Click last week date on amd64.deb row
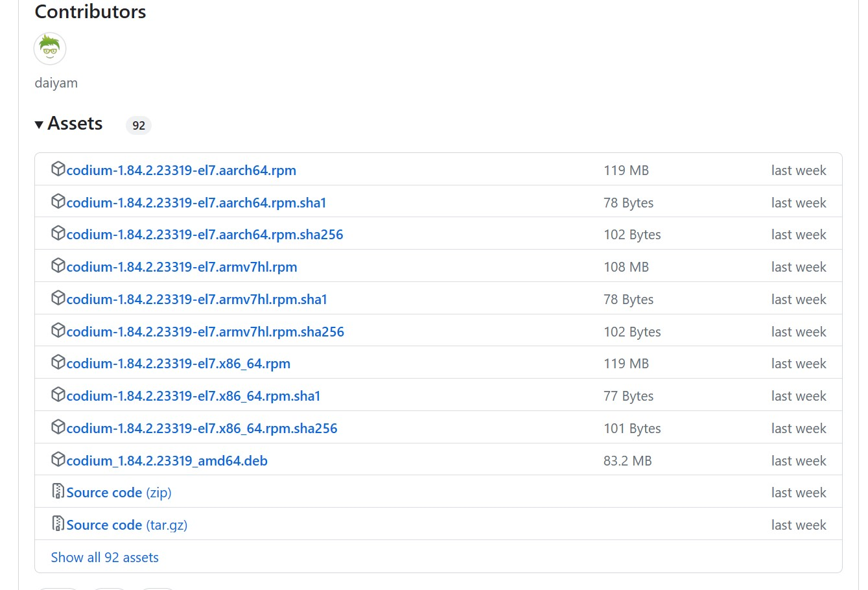 799,461
